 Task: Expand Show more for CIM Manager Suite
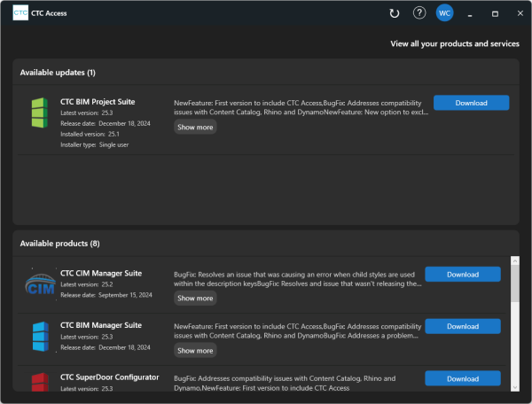coord(195,299)
